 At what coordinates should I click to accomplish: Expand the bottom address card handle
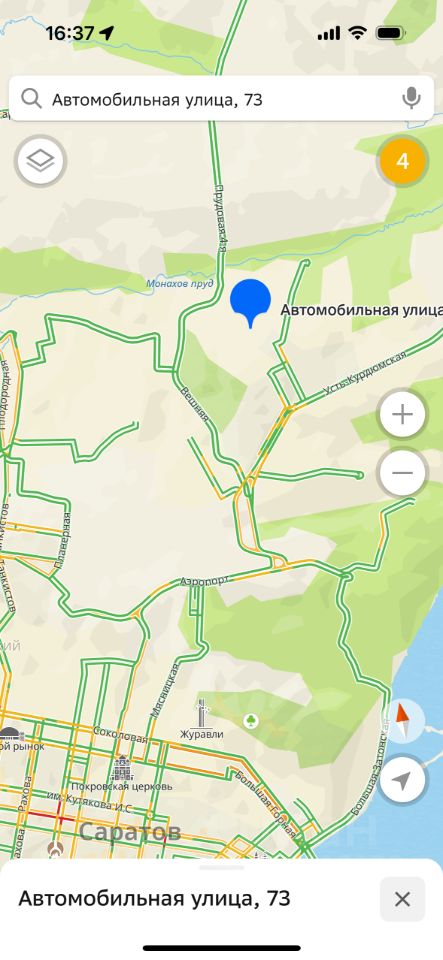(222, 868)
